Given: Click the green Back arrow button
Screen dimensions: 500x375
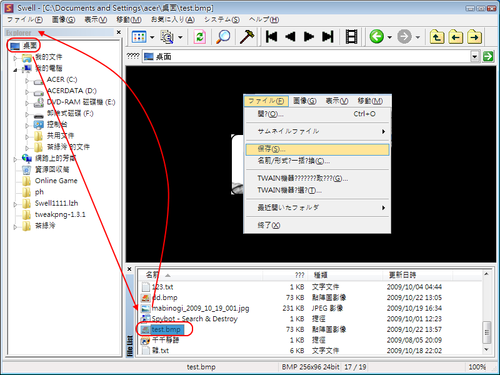Looking at the screenshot, I should click(377, 36).
